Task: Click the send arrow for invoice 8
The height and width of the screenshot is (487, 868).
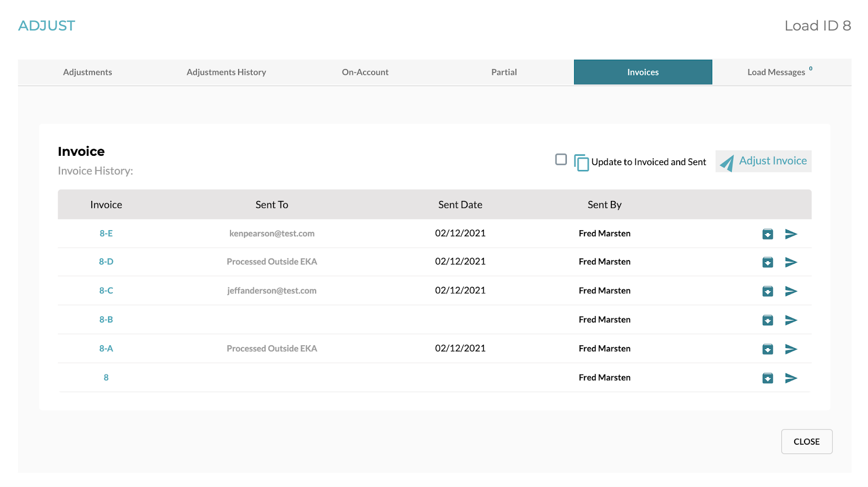Action: point(791,378)
